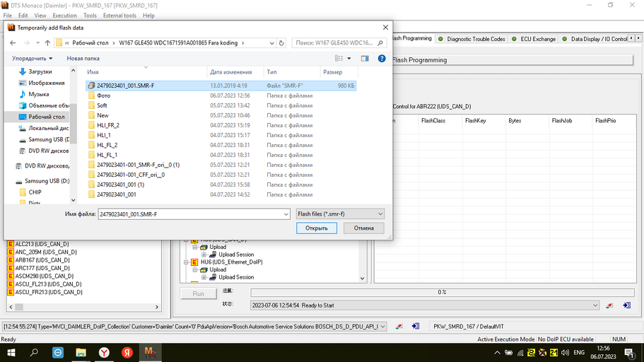Open the Flash files (*.smr-f) type dropdown

pyautogui.click(x=340, y=214)
